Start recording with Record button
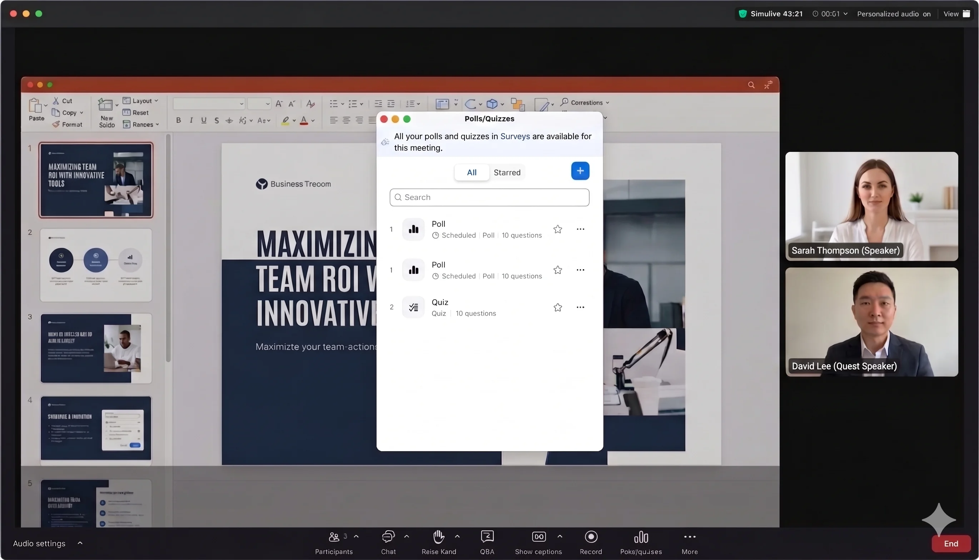979x560 pixels. pyautogui.click(x=591, y=542)
